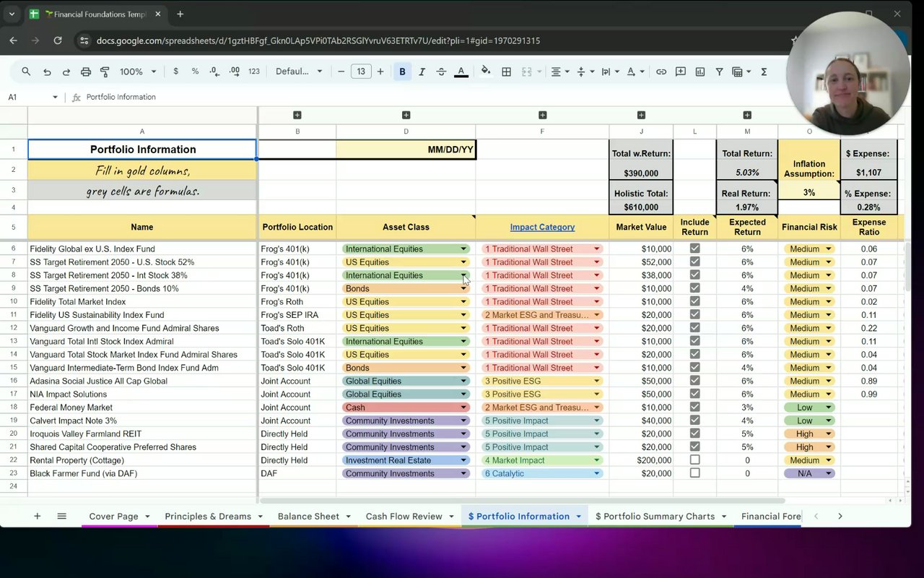Add a new sheet
Screen dimensions: 924x578
[x=38, y=516]
